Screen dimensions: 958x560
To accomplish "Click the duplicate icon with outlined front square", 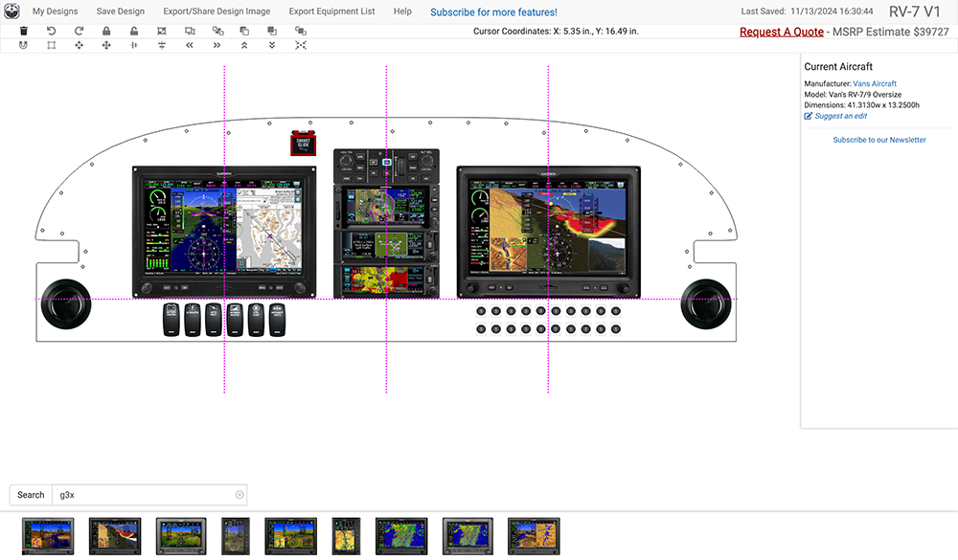I will [244, 32].
